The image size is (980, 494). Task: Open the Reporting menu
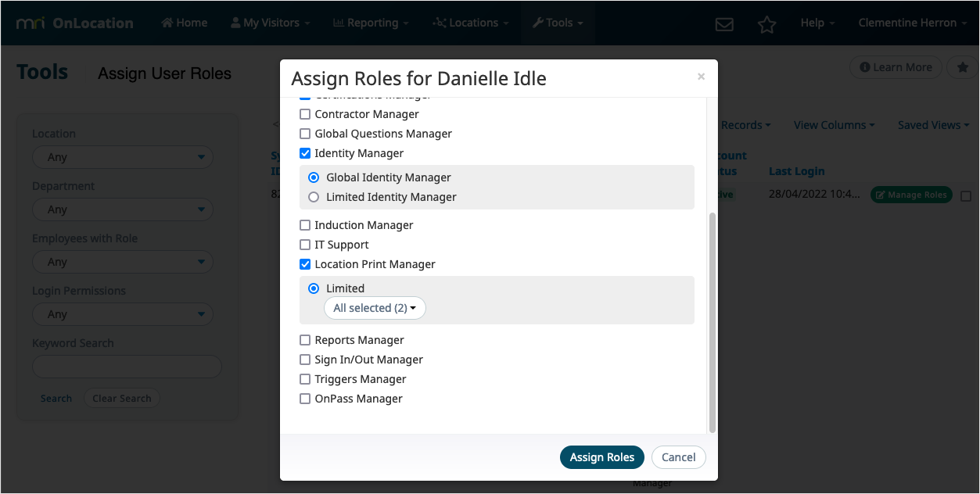[x=371, y=23]
